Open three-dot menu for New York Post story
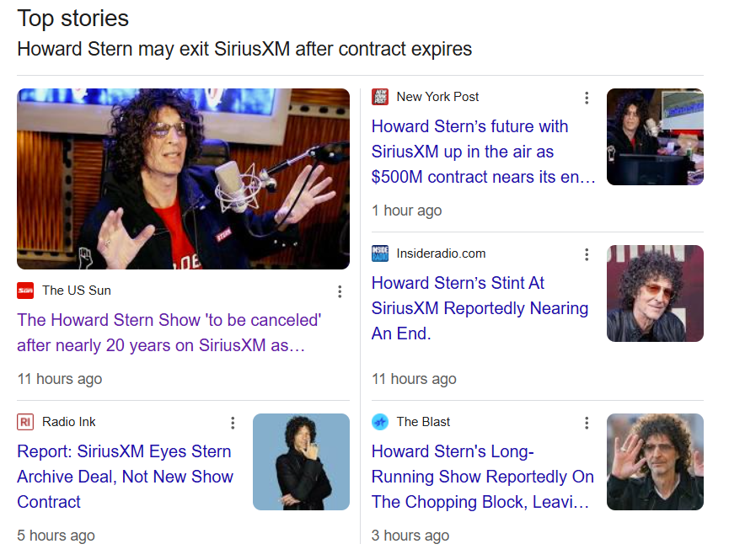The image size is (729, 560). click(x=587, y=98)
